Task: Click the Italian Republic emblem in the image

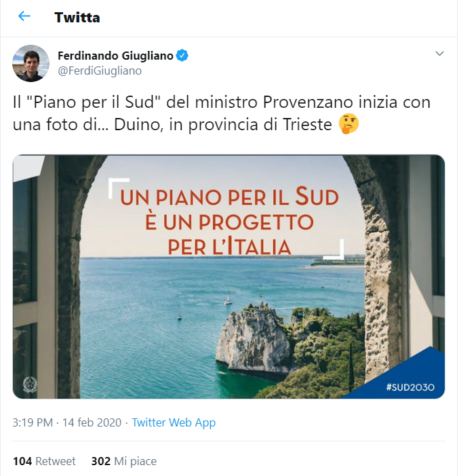Action: pos(30,384)
